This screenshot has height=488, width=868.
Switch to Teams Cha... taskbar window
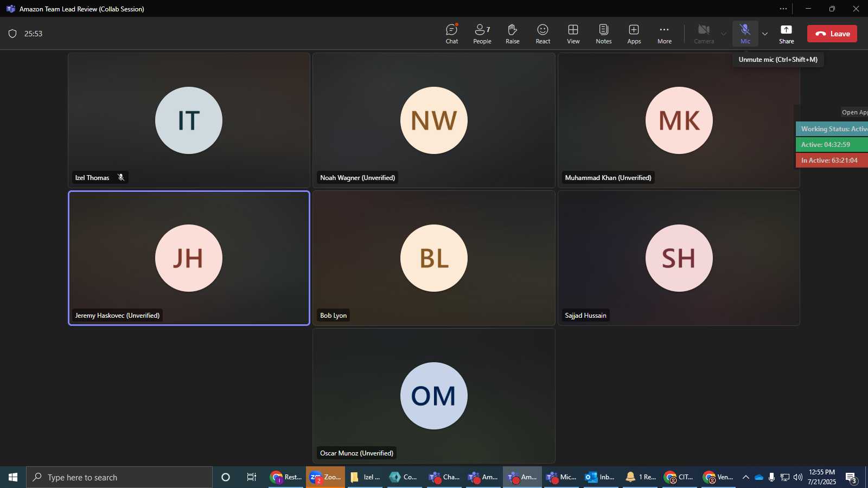tap(444, 477)
